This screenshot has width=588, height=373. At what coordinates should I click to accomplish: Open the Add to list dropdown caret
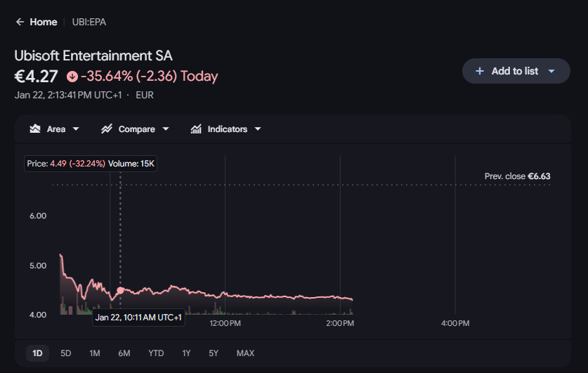coord(551,71)
